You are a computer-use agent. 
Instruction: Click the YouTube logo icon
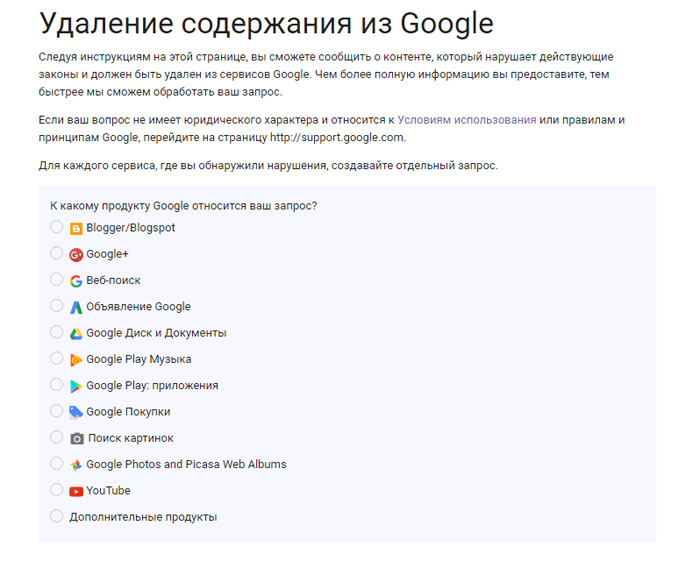76,491
